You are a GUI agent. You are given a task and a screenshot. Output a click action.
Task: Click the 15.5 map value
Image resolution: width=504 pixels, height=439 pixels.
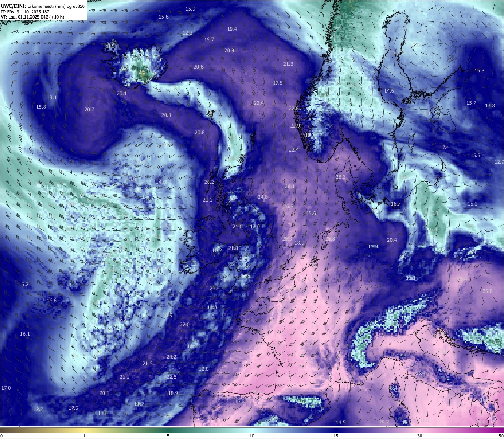click(476, 155)
